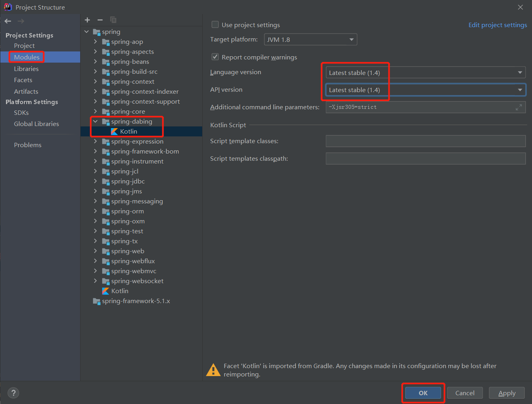The height and width of the screenshot is (404, 532).
Task: Select Libraries in Project Settings
Action: 26,69
